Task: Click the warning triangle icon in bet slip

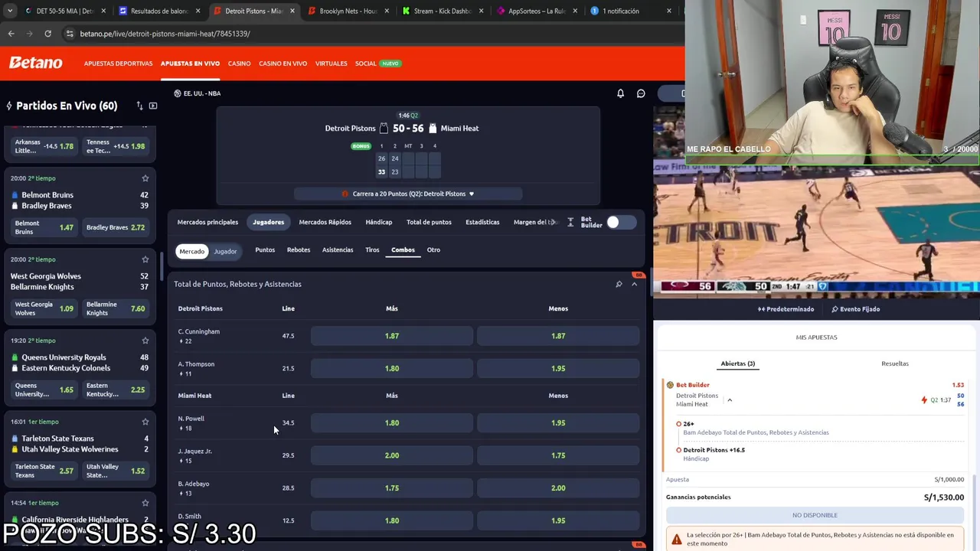Action: 676,540
